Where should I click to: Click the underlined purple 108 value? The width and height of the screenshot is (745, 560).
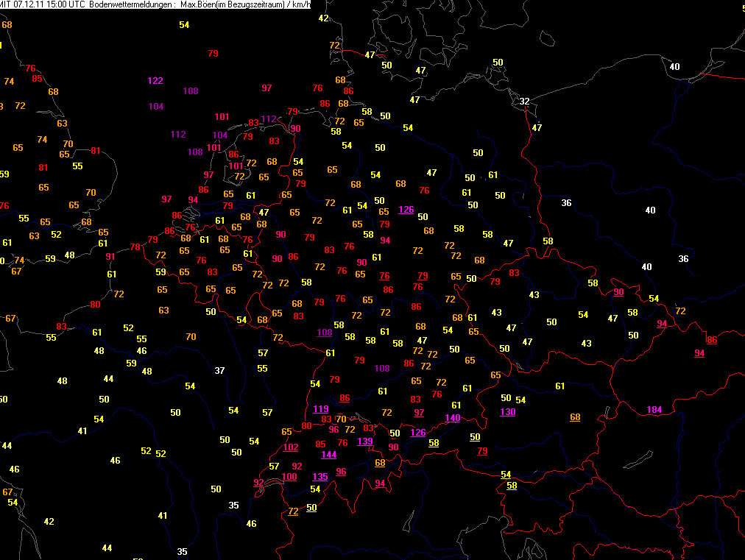point(325,333)
